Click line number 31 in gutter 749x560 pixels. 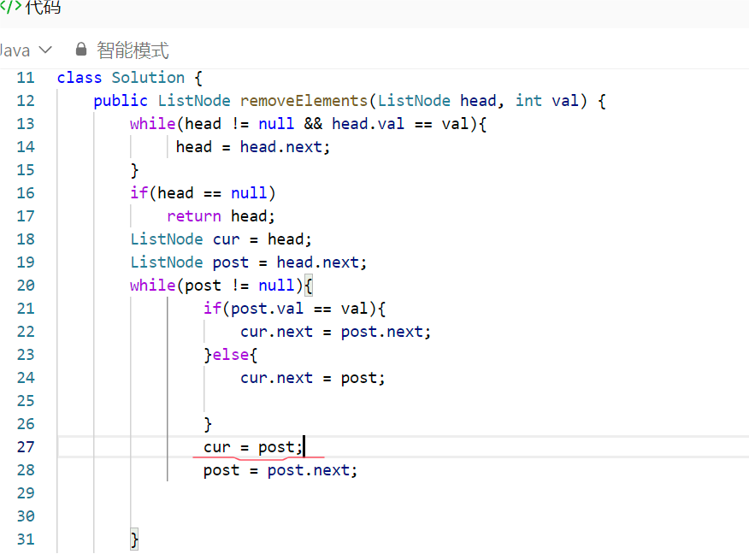(26, 539)
